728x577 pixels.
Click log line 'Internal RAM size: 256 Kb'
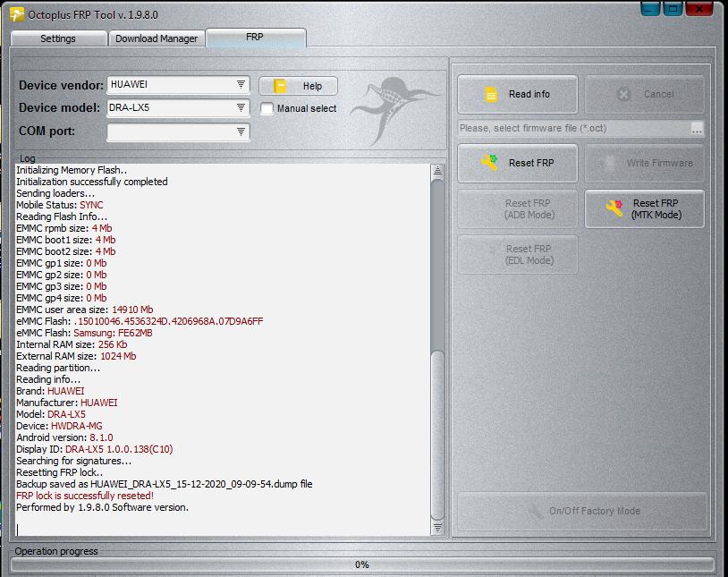[x=72, y=344]
